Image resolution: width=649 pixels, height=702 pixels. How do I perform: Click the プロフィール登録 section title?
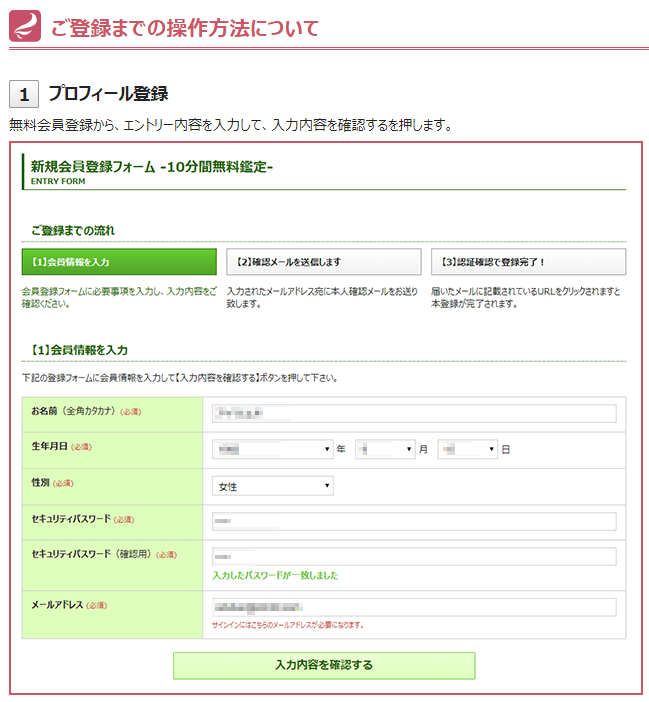tap(108, 94)
